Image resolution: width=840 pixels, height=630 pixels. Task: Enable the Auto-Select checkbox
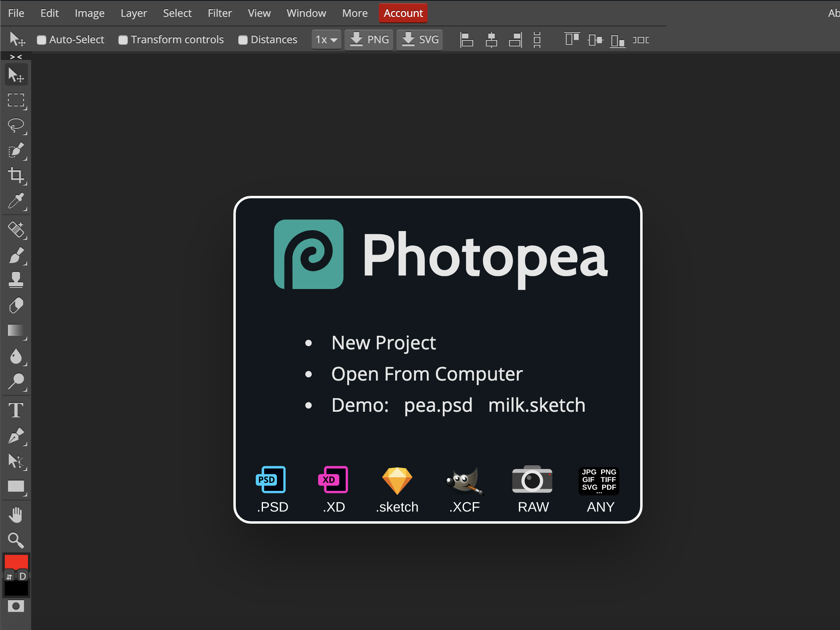42,40
